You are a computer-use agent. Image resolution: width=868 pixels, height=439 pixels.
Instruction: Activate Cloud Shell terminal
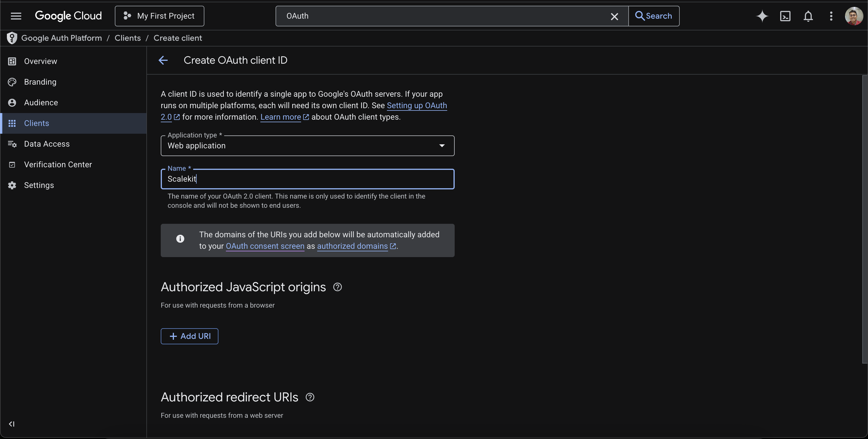coord(785,16)
